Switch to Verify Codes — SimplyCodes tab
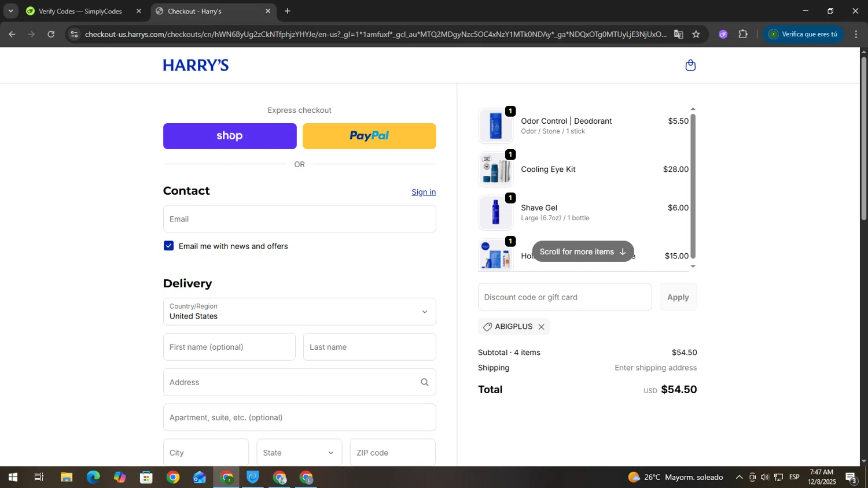The image size is (868, 488). [80, 11]
